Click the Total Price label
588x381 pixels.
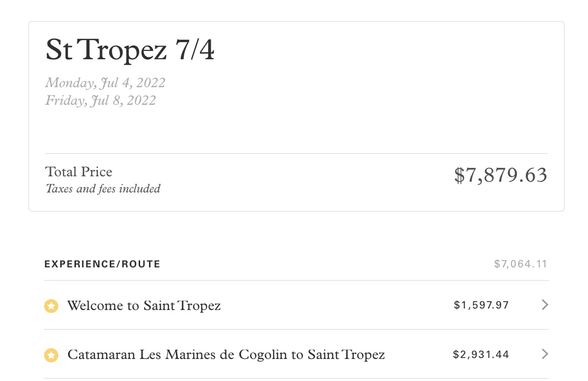click(x=78, y=172)
